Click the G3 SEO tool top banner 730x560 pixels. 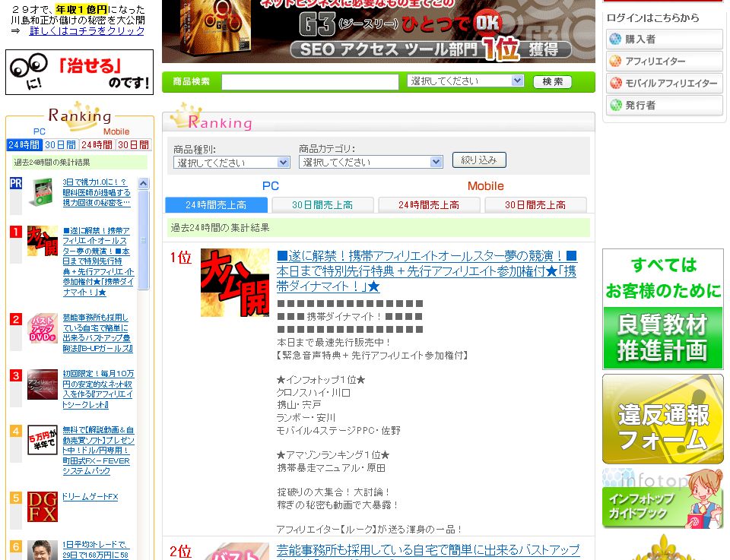pos(379,30)
